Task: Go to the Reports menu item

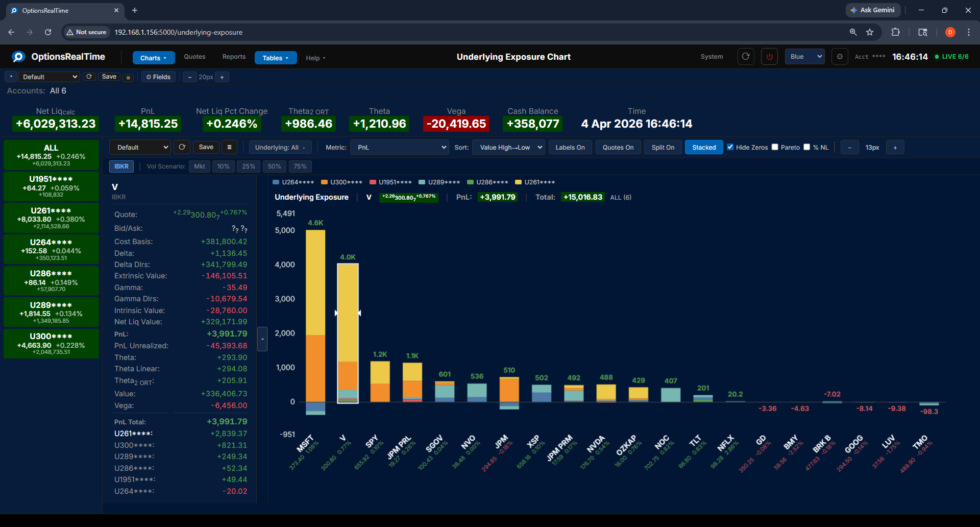Action: click(x=234, y=57)
